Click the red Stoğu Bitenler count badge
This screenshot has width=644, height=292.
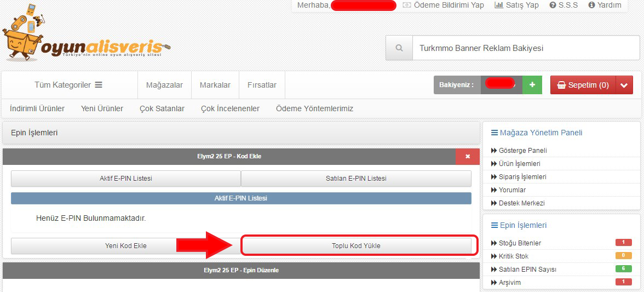coord(623,242)
